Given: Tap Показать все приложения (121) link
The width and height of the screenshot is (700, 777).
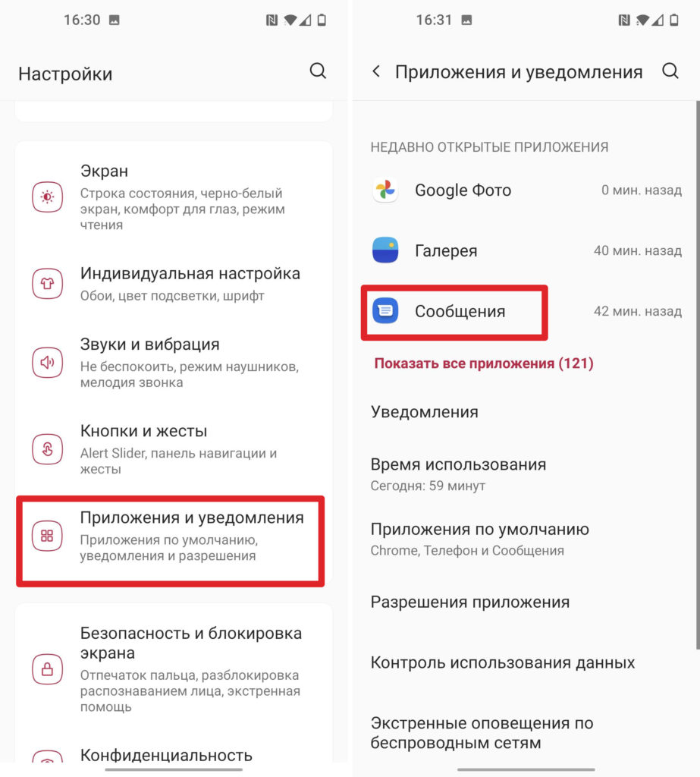Looking at the screenshot, I should (484, 363).
